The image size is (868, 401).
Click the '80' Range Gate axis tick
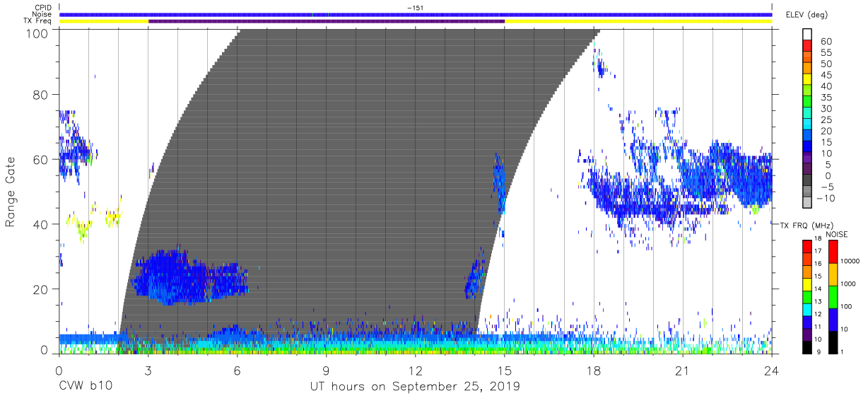(41, 95)
